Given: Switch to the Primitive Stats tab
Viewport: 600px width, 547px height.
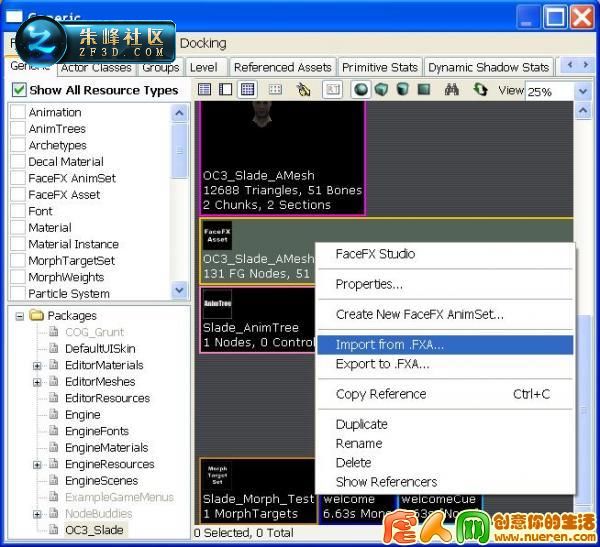Looking at the screenshot, I should tap(380, 67).
